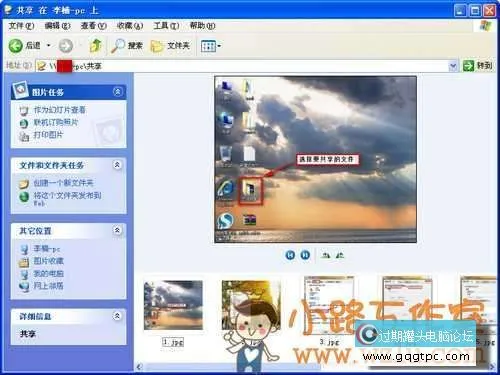This screenshot has width=500, height=375.
Task: Select the 1.jpg thumbnail
Action: tap(173, 305)
